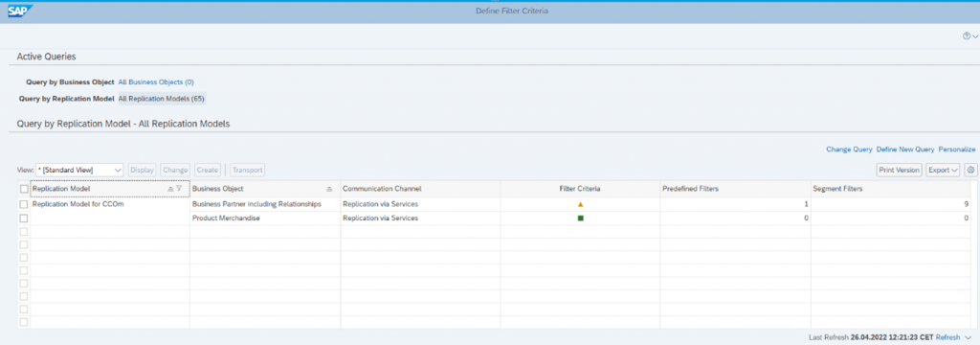Image resolution: width=980 pixels, height=345 pixels.
Task: Open the help icon menu
Action: pos(969,37)
